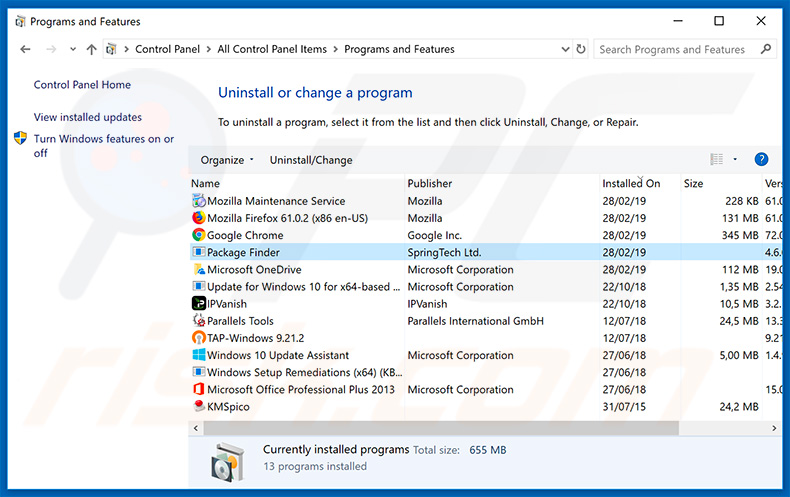Viewport: 790px width, 497px height.
Task: Click the Windows 10 Update Assistant icon
Action: [199, 355]
